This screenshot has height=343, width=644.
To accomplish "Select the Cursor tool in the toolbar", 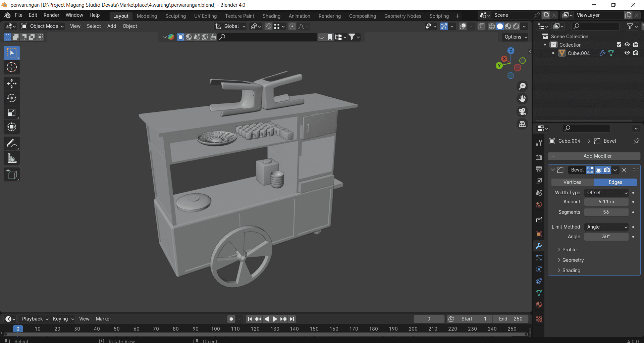I will click(12, 67).
